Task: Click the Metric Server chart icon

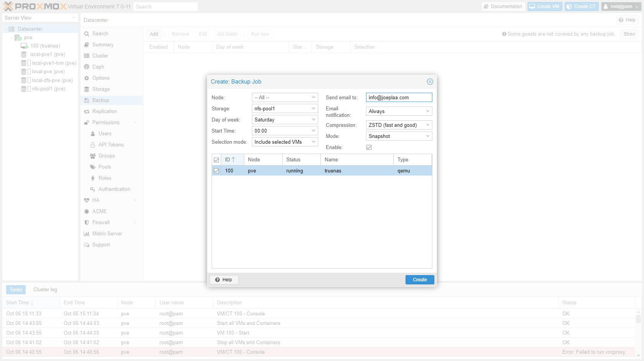Action: (87, 234)
